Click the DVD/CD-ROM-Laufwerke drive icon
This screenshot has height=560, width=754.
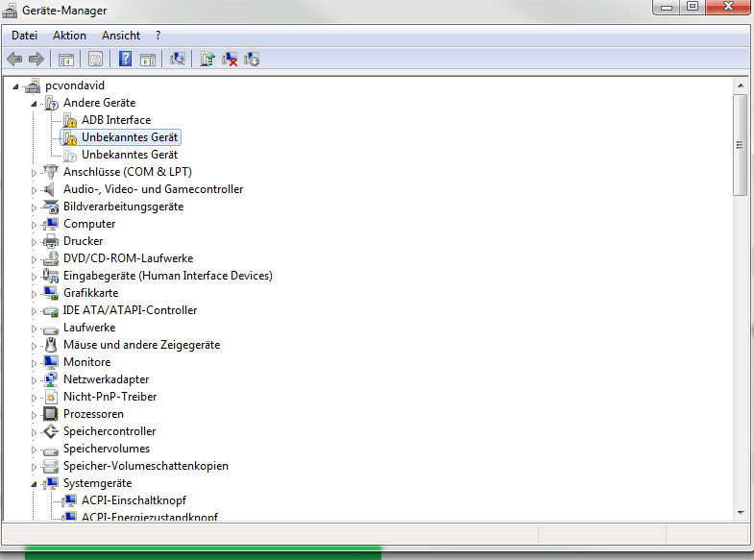tap(51, 258)
